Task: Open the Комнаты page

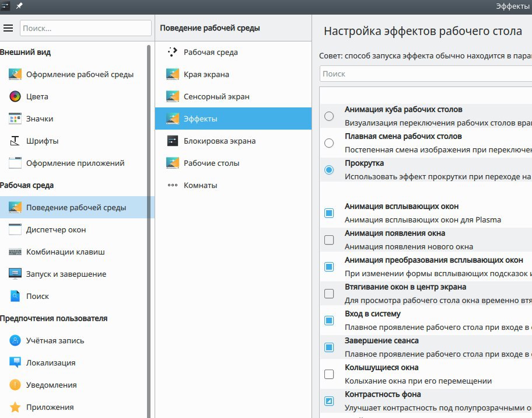Action: pos(233,186)
